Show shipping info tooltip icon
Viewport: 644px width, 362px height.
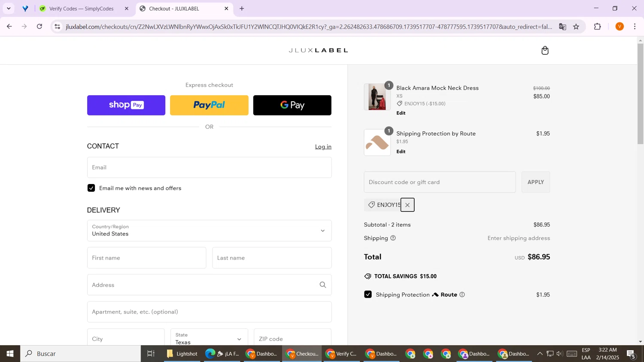[393, 238]
